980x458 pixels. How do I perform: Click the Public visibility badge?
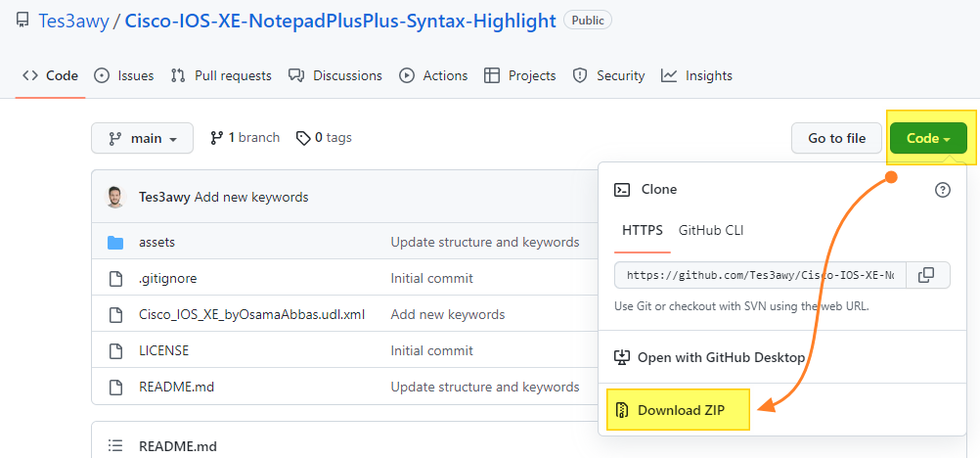click(588, 20)
